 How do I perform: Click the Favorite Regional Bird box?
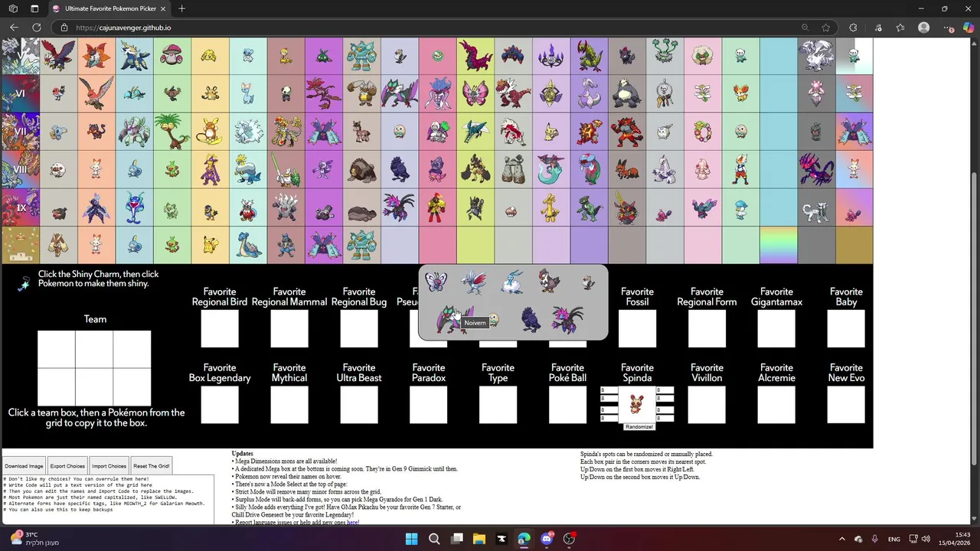[220, 329]
